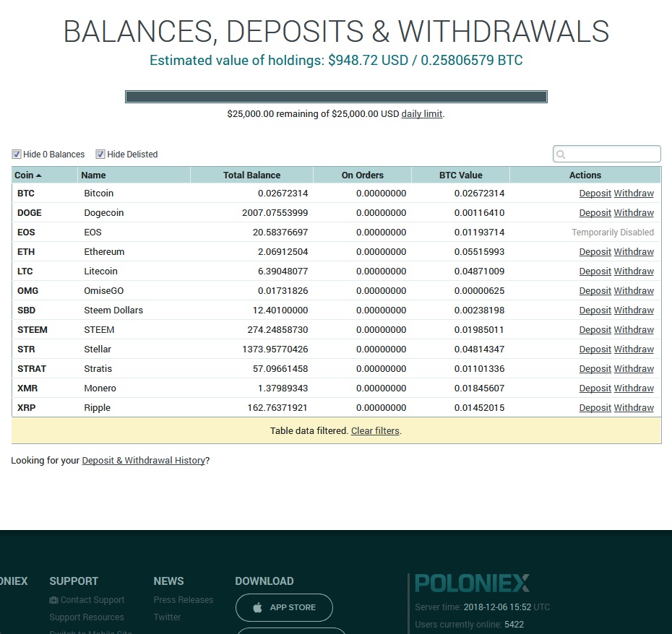
Task: Deposit Monero in the XMR row
Action: click(595, 388)
